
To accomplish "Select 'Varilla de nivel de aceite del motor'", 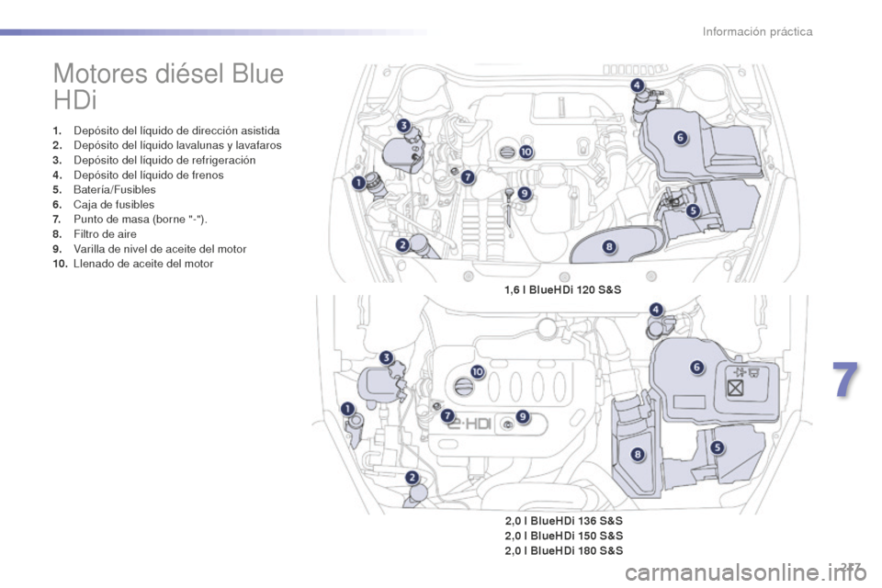I will [160, 249].
